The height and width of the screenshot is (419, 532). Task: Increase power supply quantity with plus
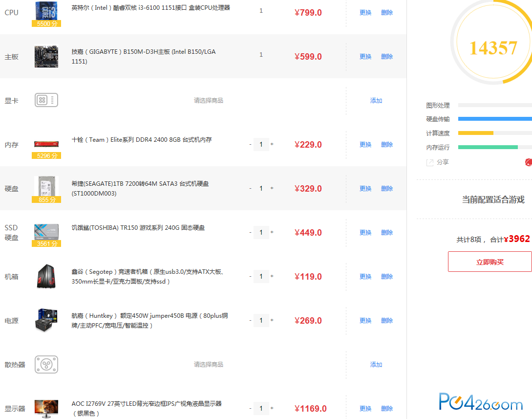pos(272,320)
